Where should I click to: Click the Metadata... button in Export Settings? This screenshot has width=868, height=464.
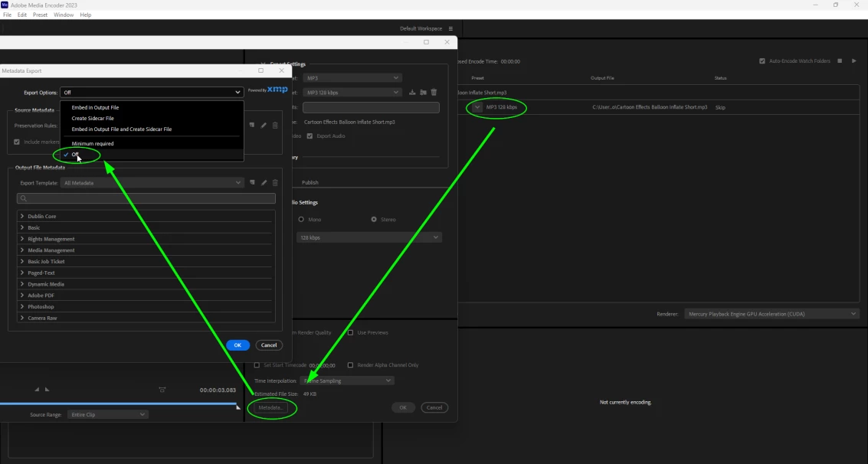270,407
